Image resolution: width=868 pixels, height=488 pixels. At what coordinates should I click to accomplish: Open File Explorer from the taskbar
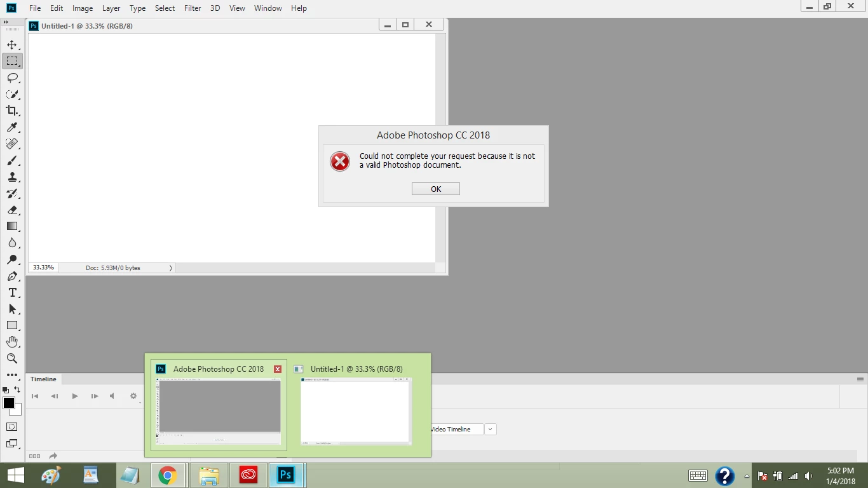(x=208, y=475)
